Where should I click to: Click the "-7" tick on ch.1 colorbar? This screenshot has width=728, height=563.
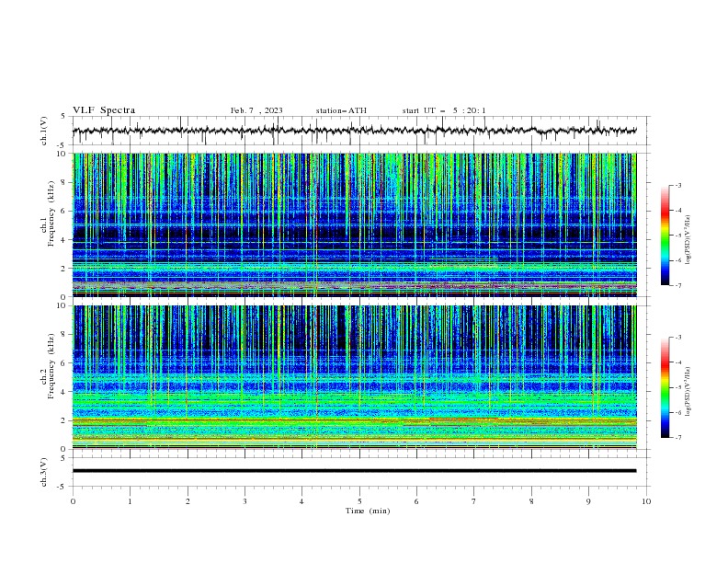[678, 285]
